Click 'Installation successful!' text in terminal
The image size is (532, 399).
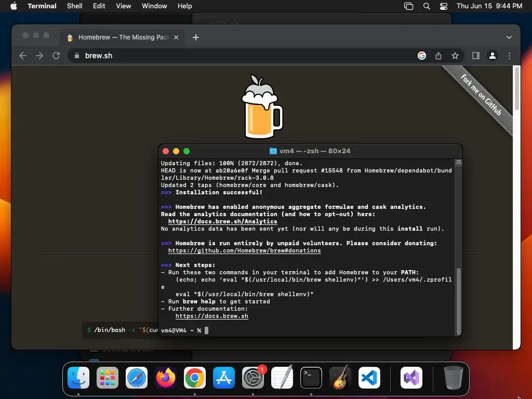[x=219, y=192]
